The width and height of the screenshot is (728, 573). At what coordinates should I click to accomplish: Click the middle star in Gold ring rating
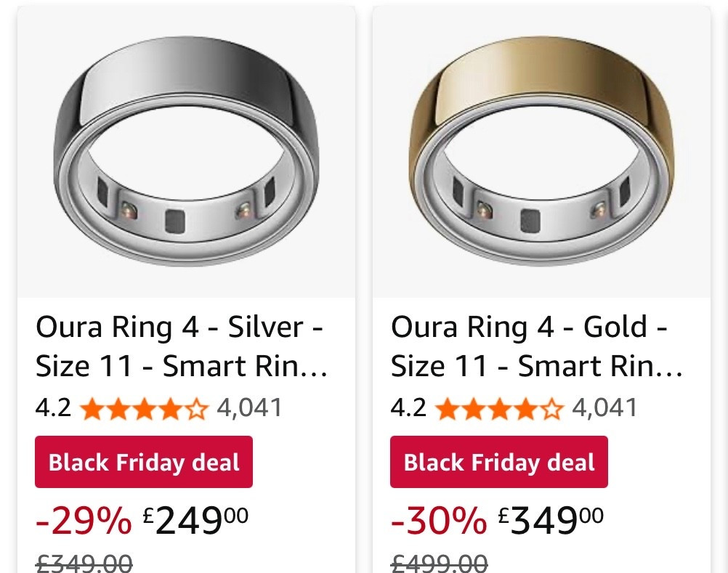499,408
